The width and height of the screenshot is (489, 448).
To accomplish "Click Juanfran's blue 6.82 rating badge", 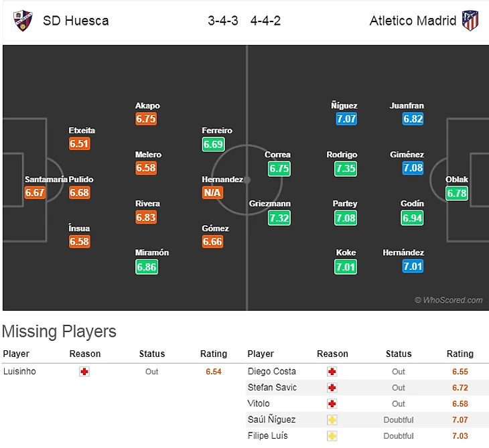I will click(x=413, y=119).
